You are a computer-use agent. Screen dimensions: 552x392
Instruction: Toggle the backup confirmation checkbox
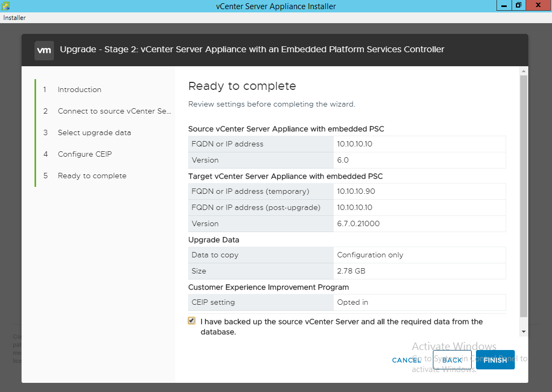tap(191, 320)
